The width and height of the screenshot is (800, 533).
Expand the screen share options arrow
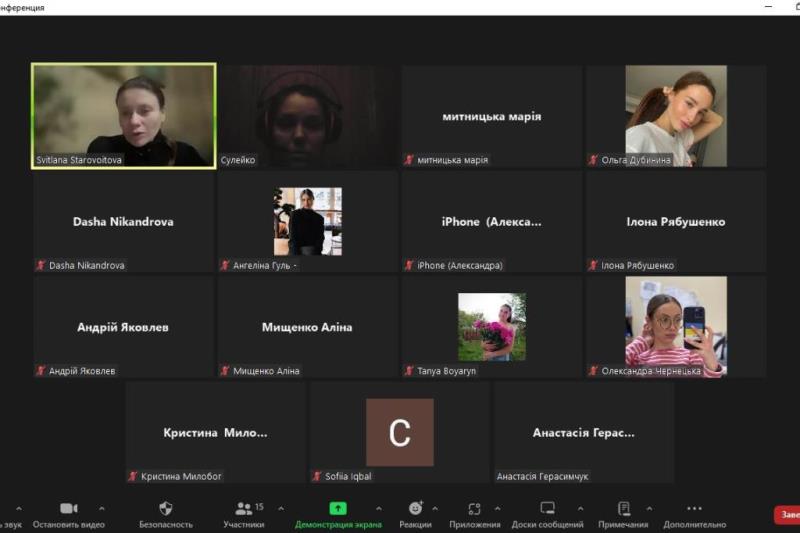tap(379, 509)
